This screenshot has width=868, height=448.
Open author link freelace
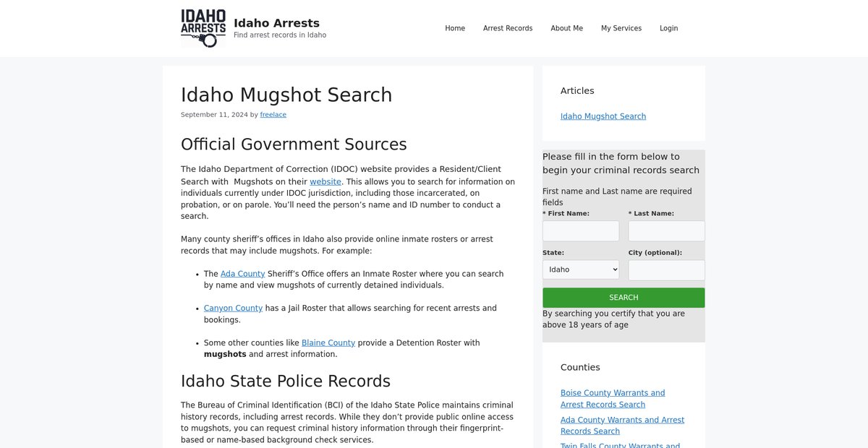[273, 115]
